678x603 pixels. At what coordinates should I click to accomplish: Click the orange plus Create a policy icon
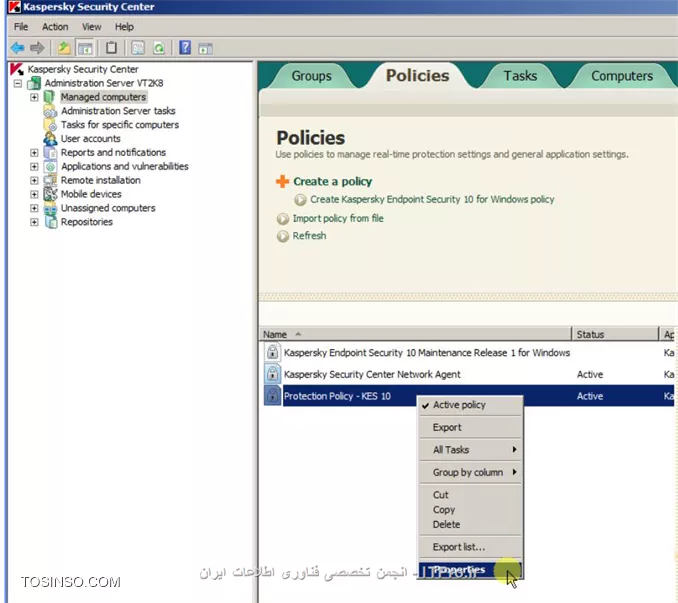[282, 181]
